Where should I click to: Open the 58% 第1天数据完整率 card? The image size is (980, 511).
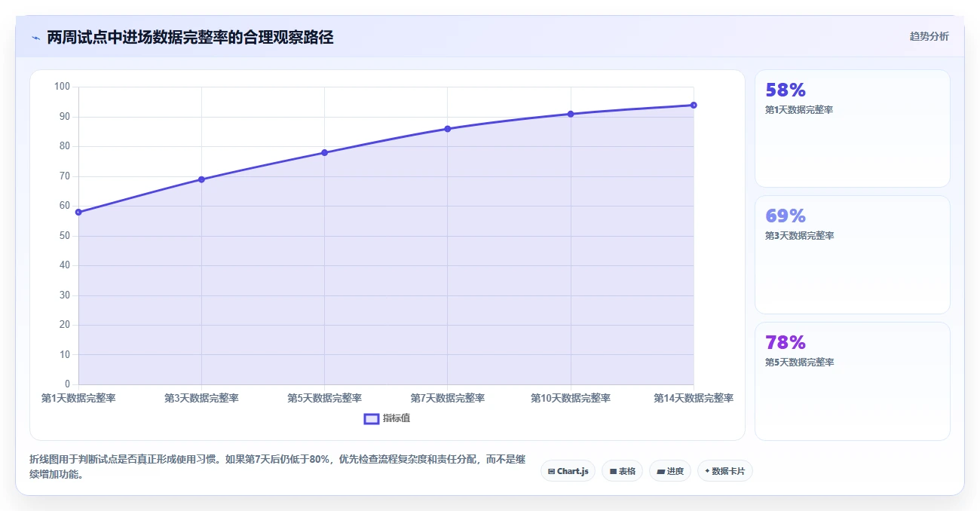(852, 128)
